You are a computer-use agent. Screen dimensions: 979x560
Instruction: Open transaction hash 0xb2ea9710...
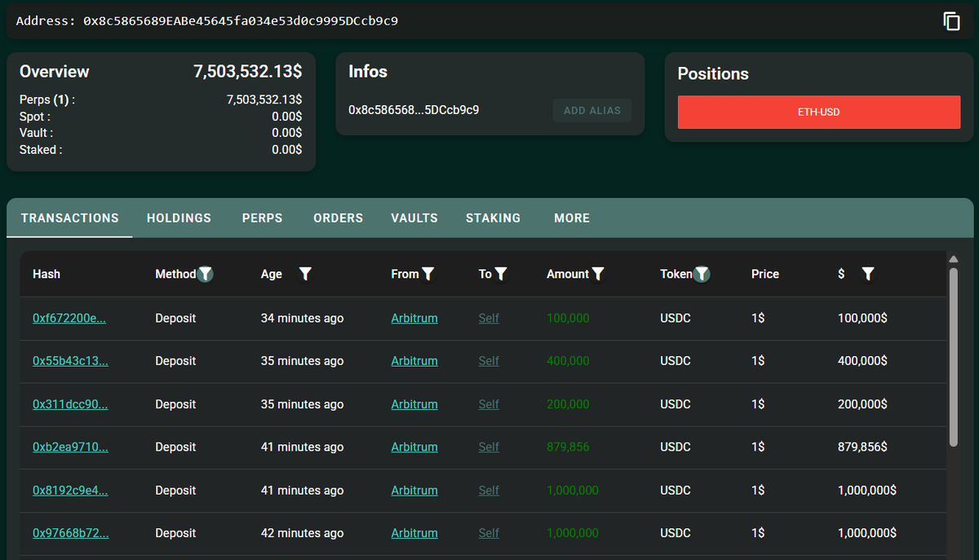pos(70,447)
